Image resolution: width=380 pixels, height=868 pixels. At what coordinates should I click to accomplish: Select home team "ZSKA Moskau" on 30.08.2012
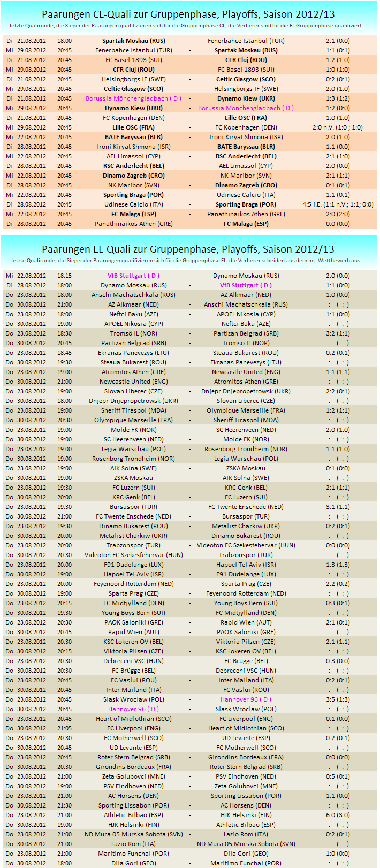tap(134, 478)
